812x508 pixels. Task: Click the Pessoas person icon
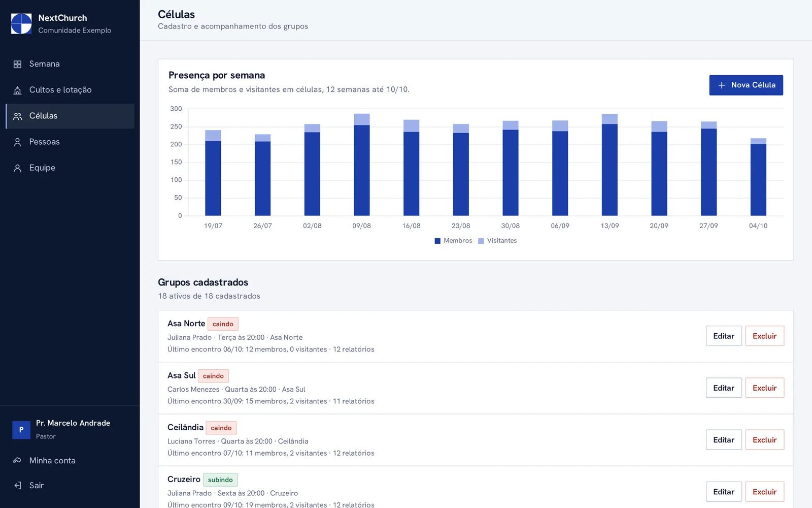(x=17, y=142)
